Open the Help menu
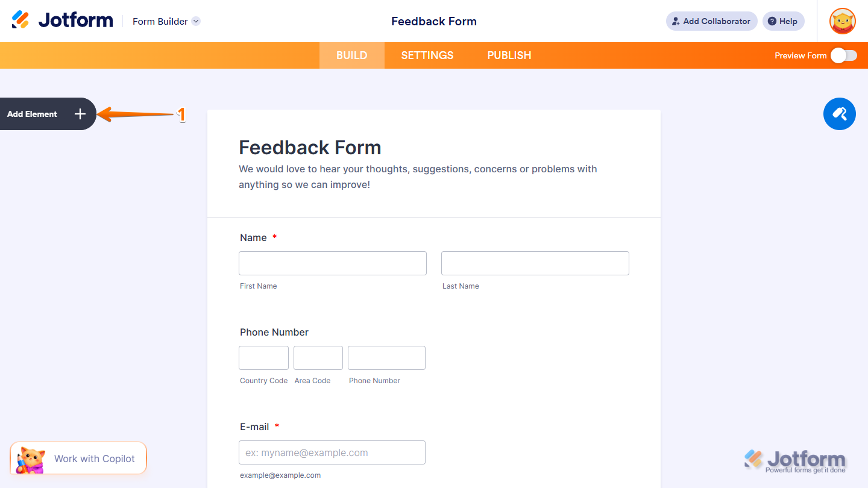This screenshot has height=488, width=868. pos(783,21)
